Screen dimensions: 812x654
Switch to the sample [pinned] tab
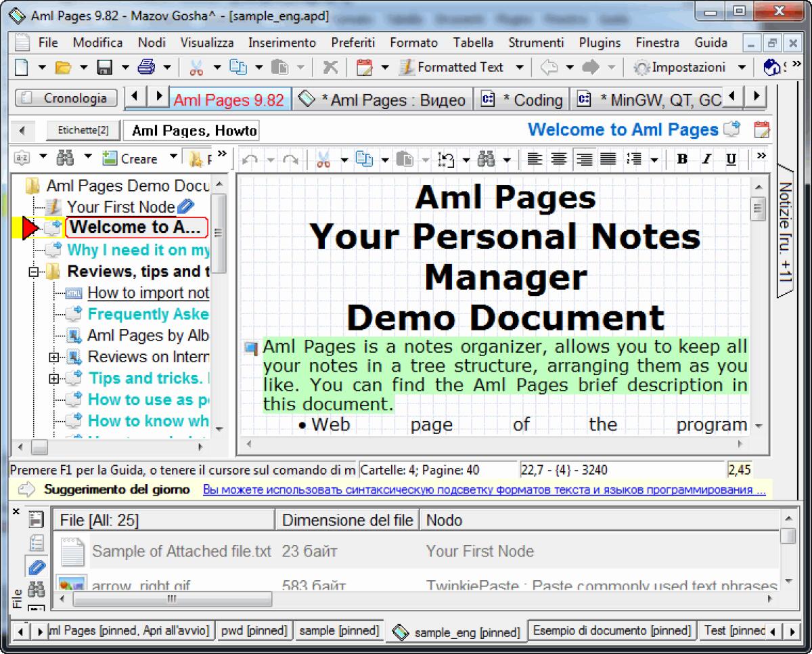coord(339,630)
